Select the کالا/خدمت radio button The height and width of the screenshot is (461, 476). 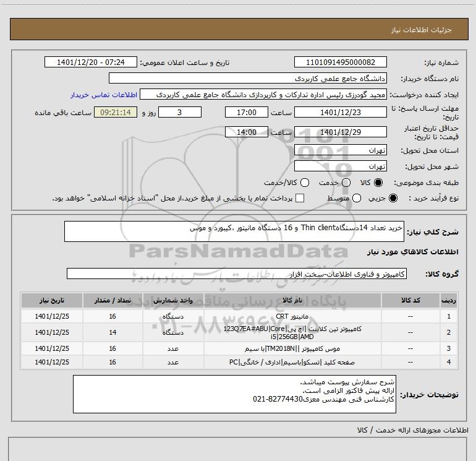tap(305, 183)
